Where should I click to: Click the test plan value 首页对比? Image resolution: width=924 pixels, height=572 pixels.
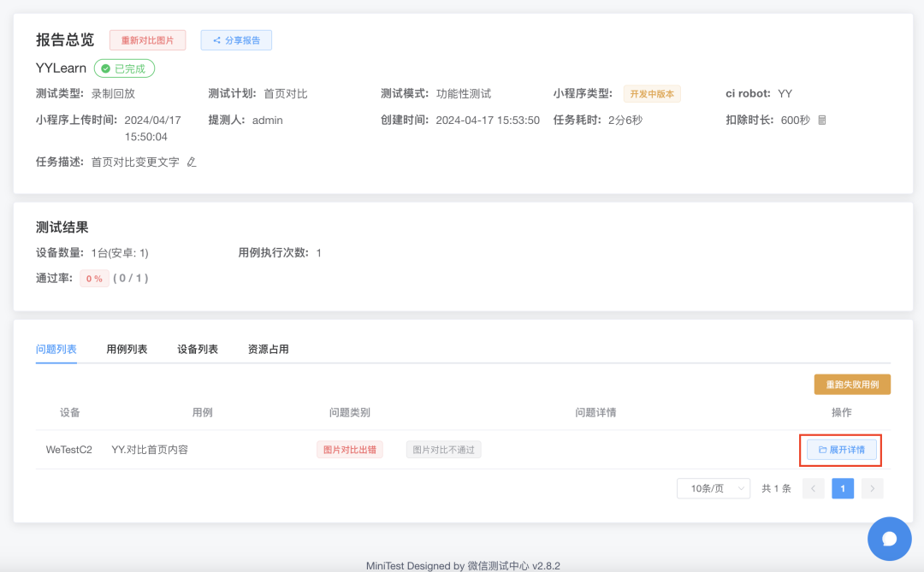[x=285, y=94]
